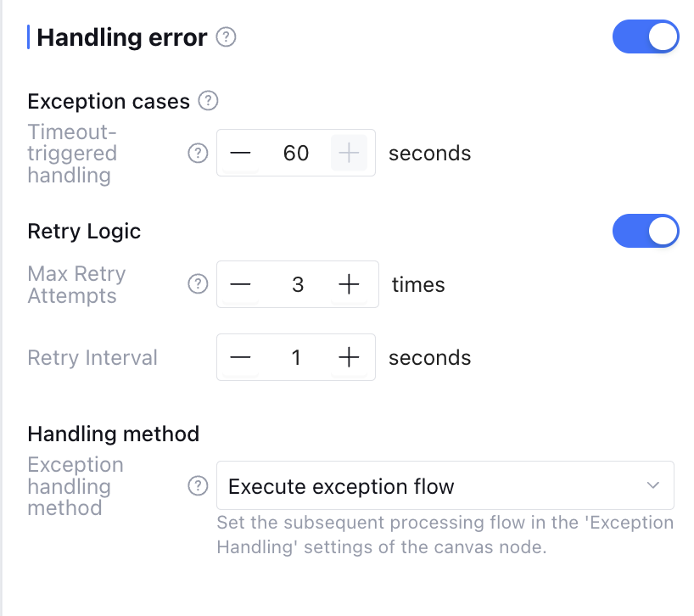This screenshot has height=616, width=694.
Task: Increase timeout seconds with plus button
Action: (349, 154)
